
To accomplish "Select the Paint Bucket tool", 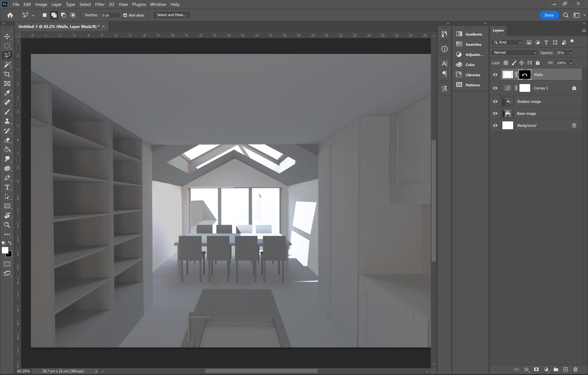I will pos(7,149).
